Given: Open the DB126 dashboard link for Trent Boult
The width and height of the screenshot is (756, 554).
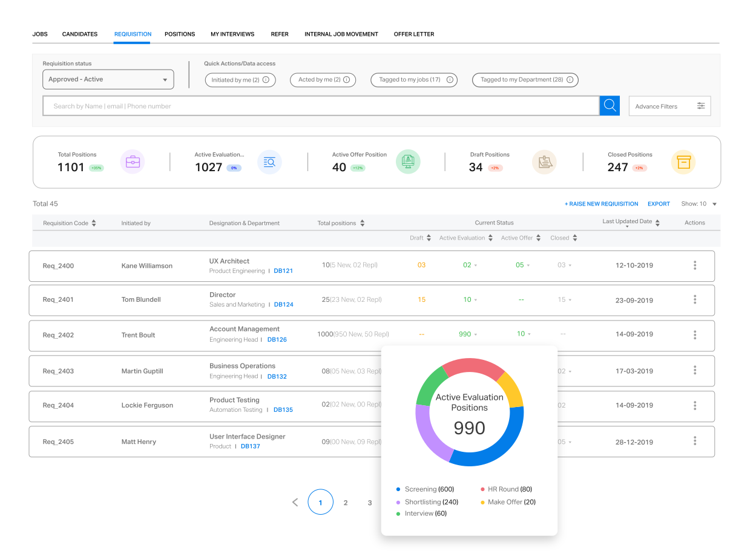Looking at the screenshot, I should (x=277, y=339).
